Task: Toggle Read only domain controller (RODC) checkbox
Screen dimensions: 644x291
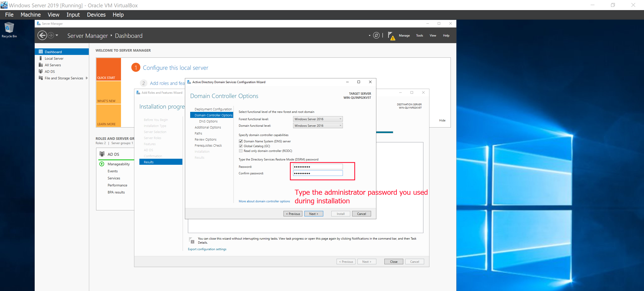Action: [241, 151]
